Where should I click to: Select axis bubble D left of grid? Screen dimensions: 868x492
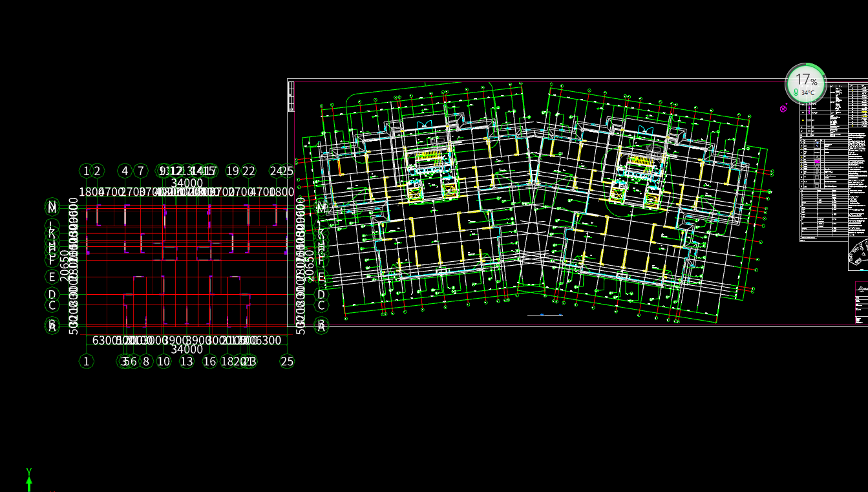pos(52,295)
